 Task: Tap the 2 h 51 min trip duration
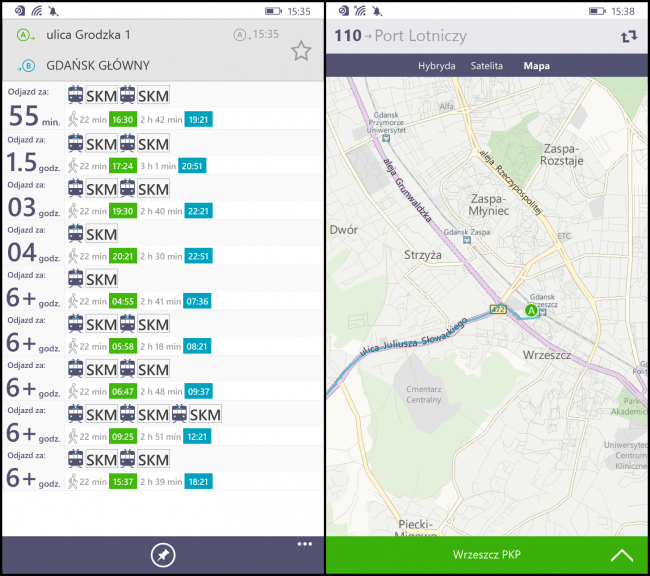tap(160, 437)
